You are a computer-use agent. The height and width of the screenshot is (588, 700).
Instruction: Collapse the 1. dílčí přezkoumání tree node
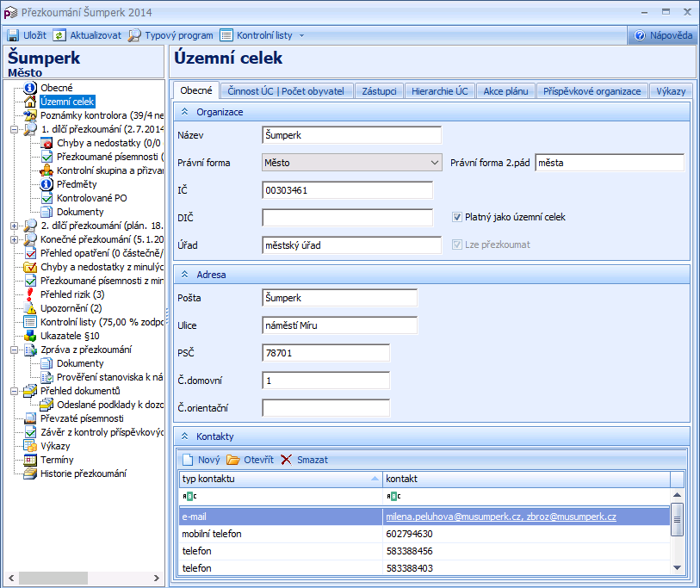[x=15, y=129]
